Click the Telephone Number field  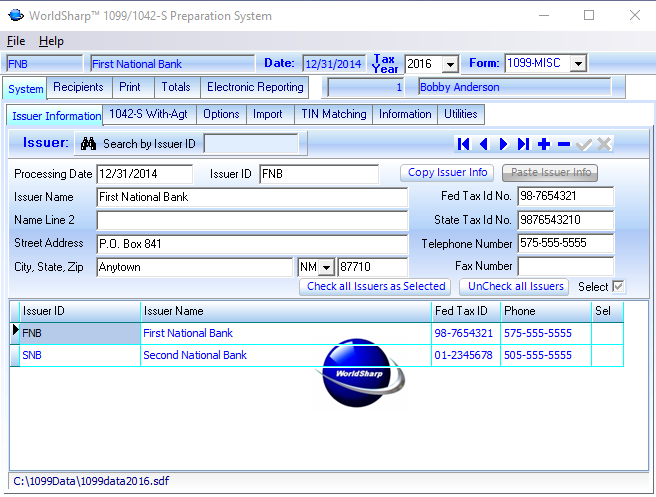coord(566,243)
